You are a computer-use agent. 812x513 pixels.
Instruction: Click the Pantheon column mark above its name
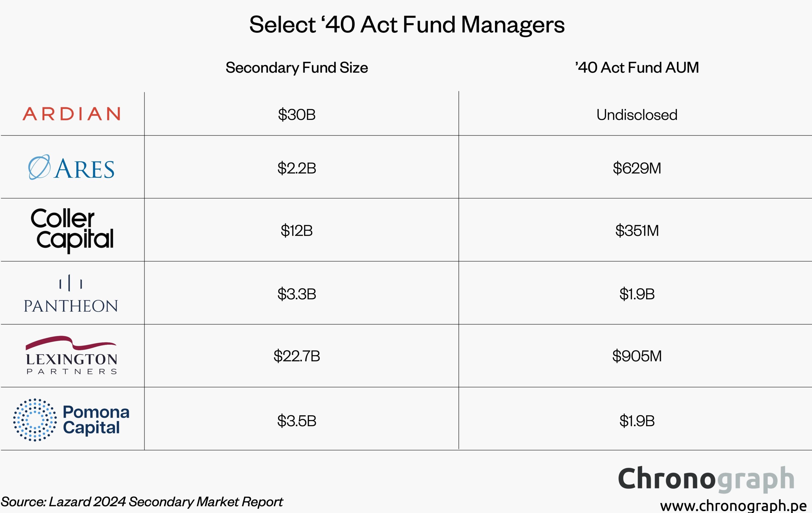70,283
